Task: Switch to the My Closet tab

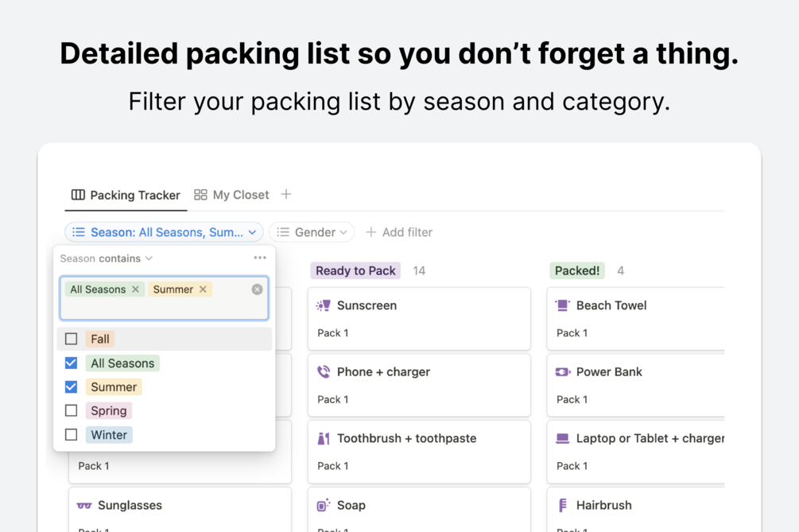Action: (x=231, y=195)
